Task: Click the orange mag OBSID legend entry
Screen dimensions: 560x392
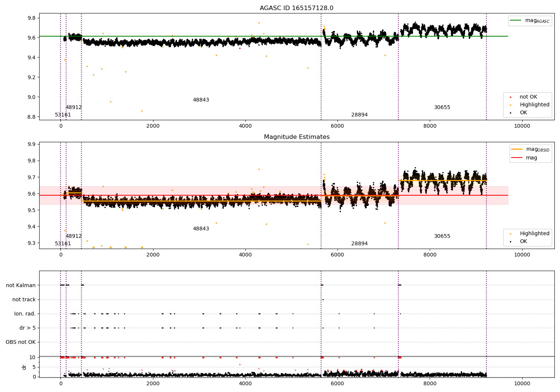Action: 530,149
